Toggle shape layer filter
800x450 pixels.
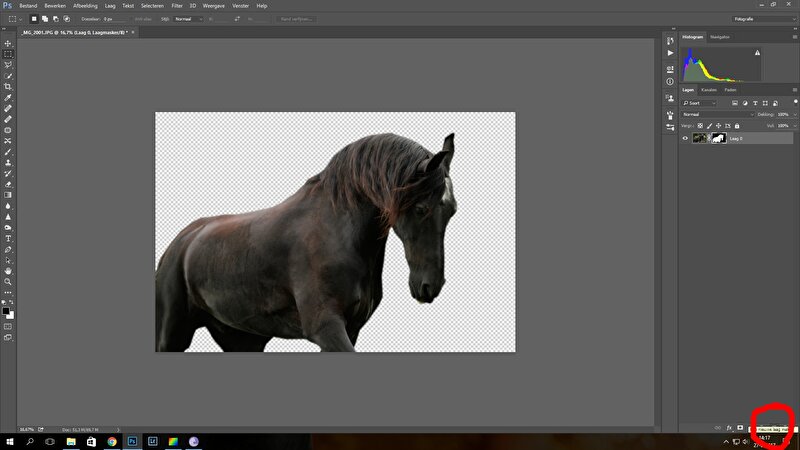point(765,103)
